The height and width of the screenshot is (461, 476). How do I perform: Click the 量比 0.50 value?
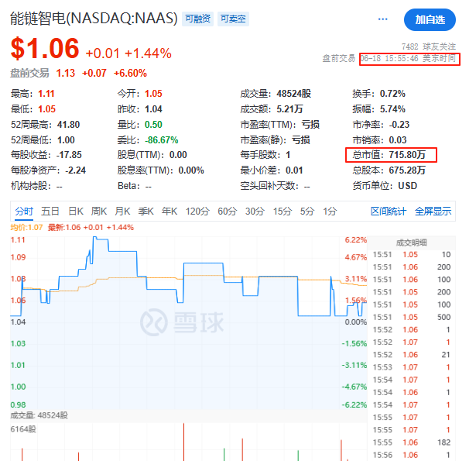tap(153, 124)
